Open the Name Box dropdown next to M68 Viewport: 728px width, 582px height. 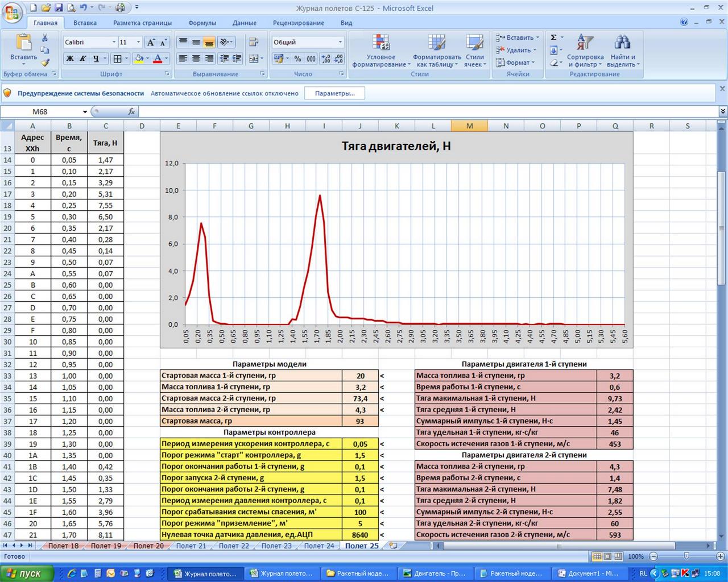pyautogui.click(x=85, y=112)
